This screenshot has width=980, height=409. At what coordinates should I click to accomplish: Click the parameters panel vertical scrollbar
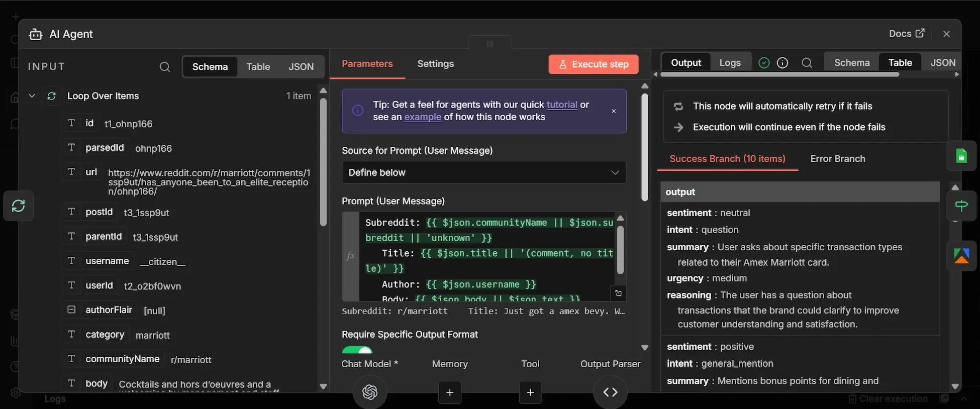point(645,147)
